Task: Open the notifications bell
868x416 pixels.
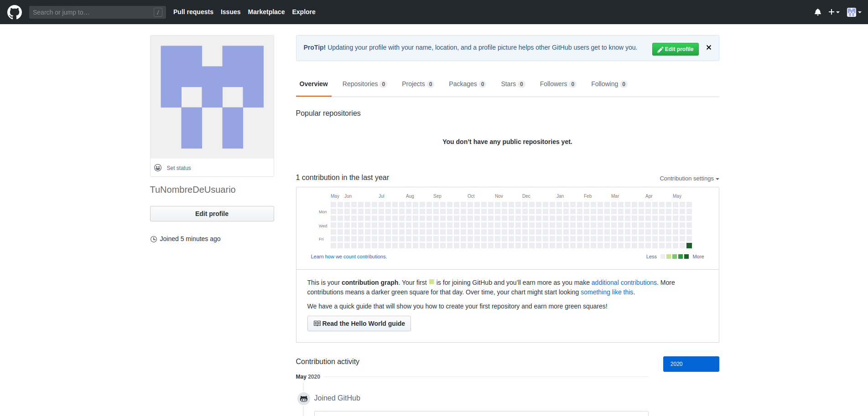Action: coord(818,12)
